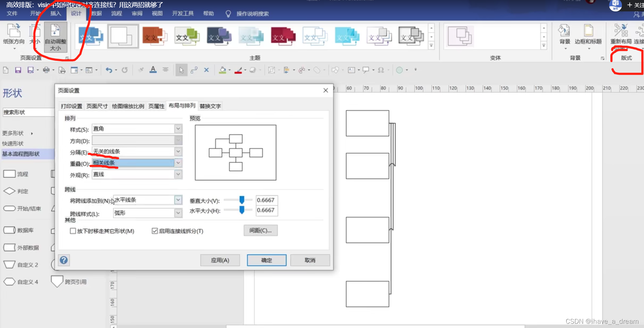Image resolution: width=644 pixels, height=328 pixels.
Task: Click the Cancel (取消) button
Action: point(310,260)
